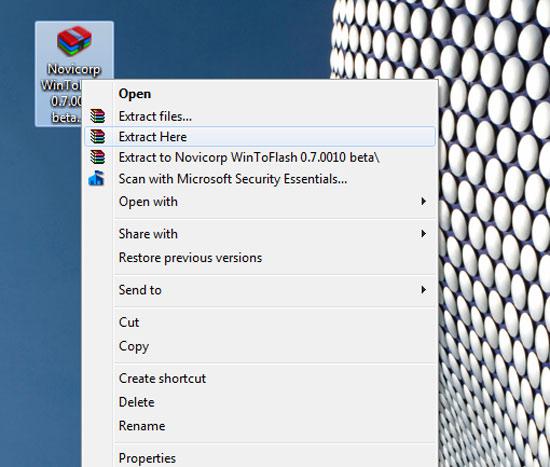Viewport: 550px width, 467px height.
Task: Choose Open from the context menu
Action: [x=260, y=94]
